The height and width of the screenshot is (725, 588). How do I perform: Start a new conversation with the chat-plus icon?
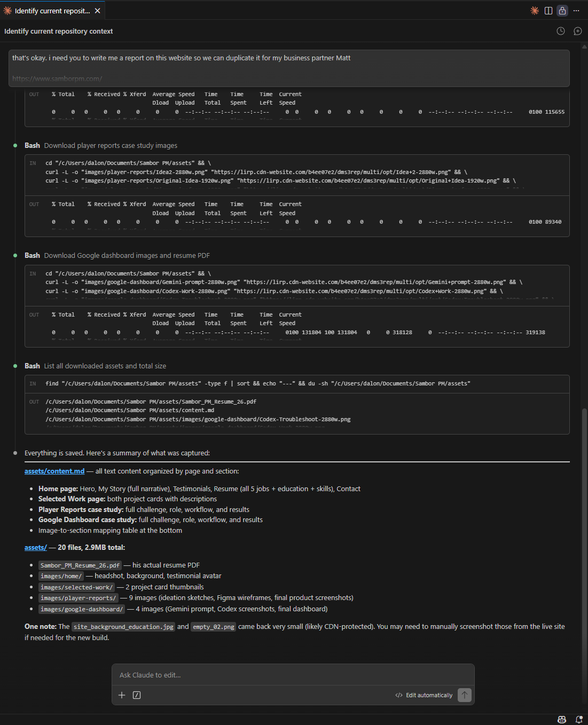577,31
